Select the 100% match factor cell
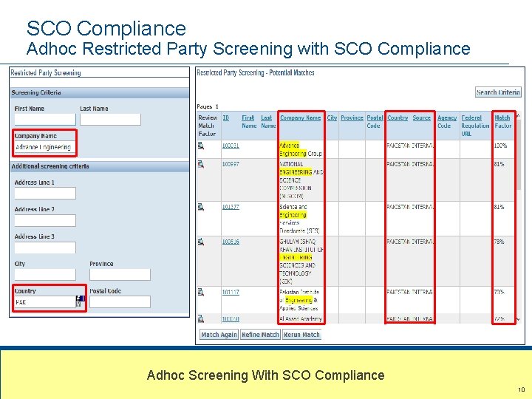The height and width of the screenshot is (399, 532). point(502,149)
